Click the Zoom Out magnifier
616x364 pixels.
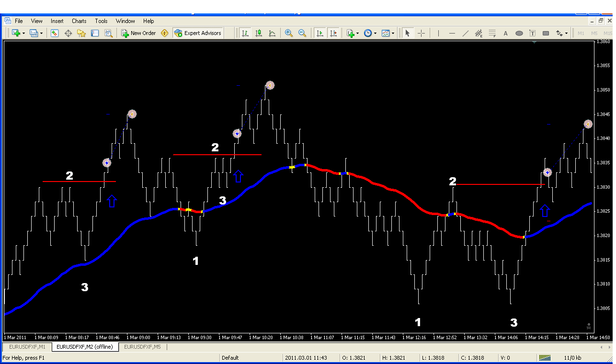302,33
